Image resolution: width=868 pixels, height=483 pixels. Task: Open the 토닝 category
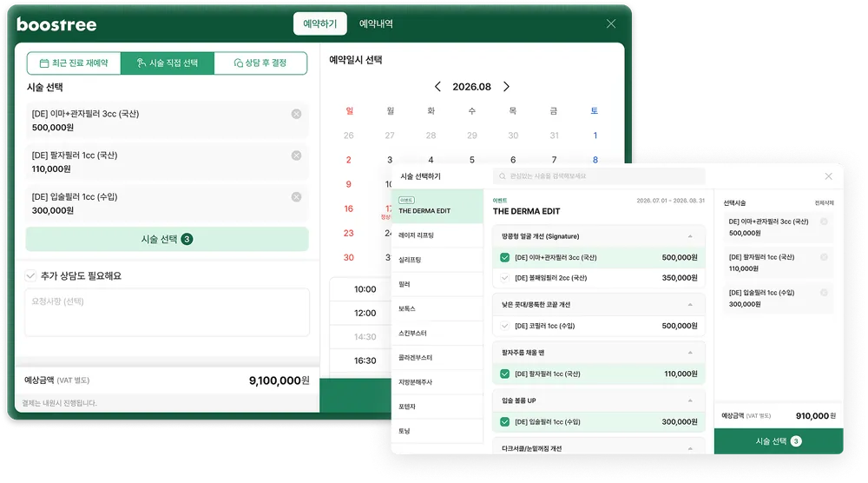437,431
